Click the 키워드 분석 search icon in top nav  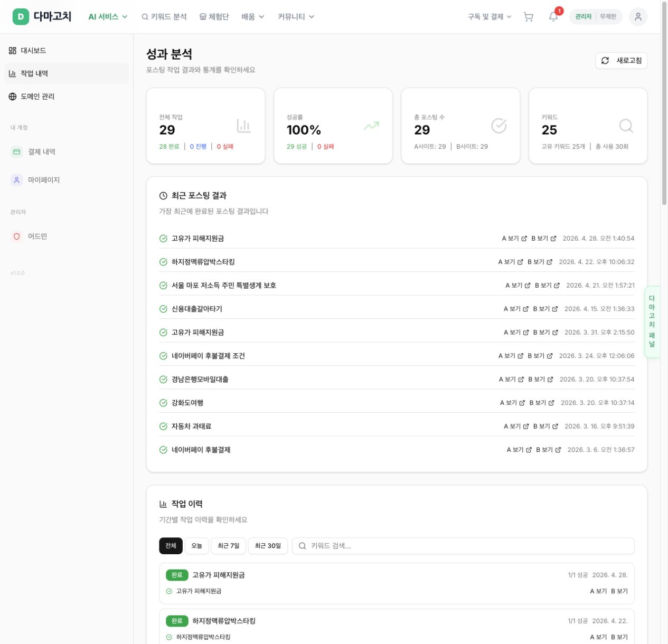(x=145, y=17)
